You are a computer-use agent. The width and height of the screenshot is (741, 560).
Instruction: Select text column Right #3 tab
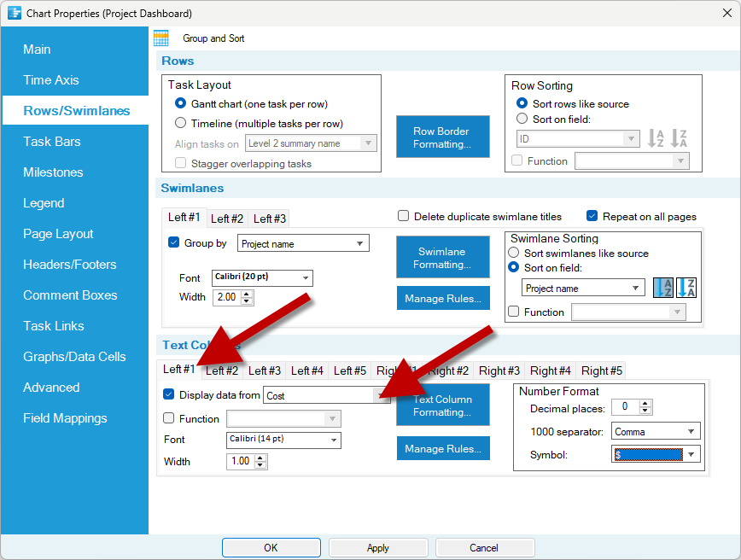point(499,370)
